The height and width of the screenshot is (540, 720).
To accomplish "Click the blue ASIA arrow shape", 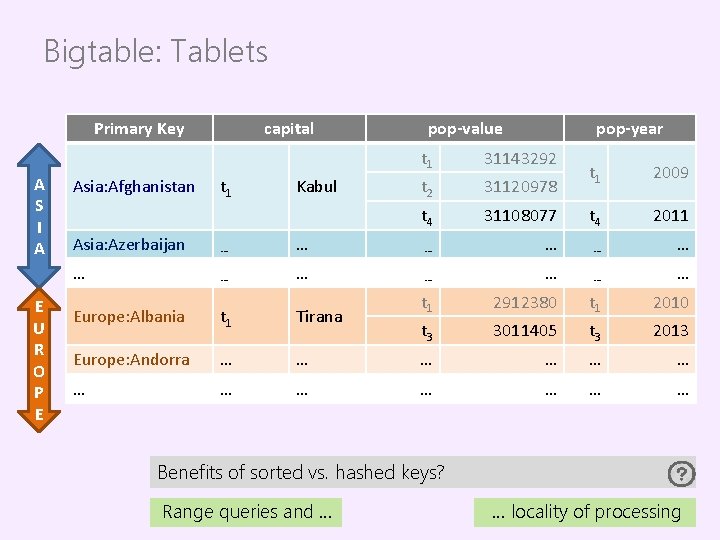I will tap(38, 216).
